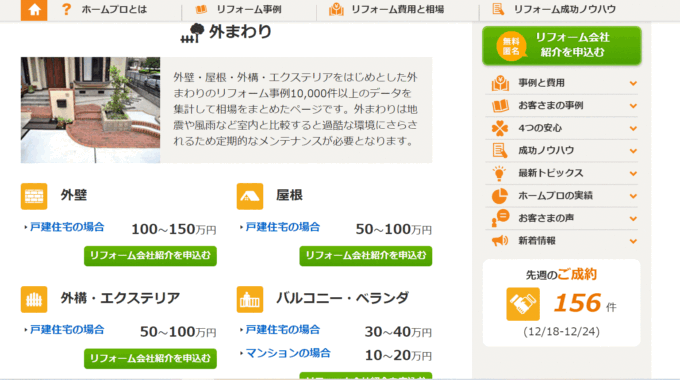Image resolution: width=680 pixels, height=380 pixels.
Task: Click the 外壁 section heading
Action: click(x=74, y=195)
